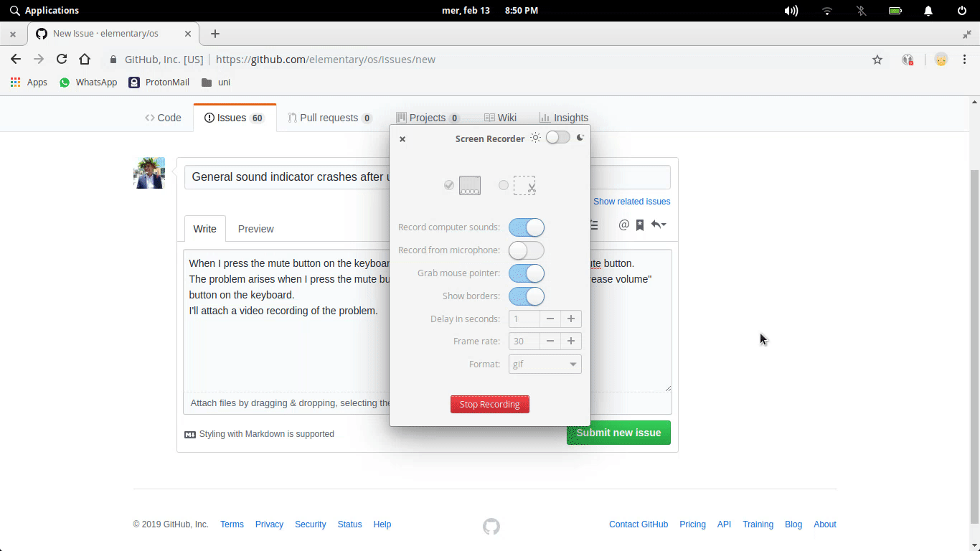Click the Terms footer link

coord(232,524)
